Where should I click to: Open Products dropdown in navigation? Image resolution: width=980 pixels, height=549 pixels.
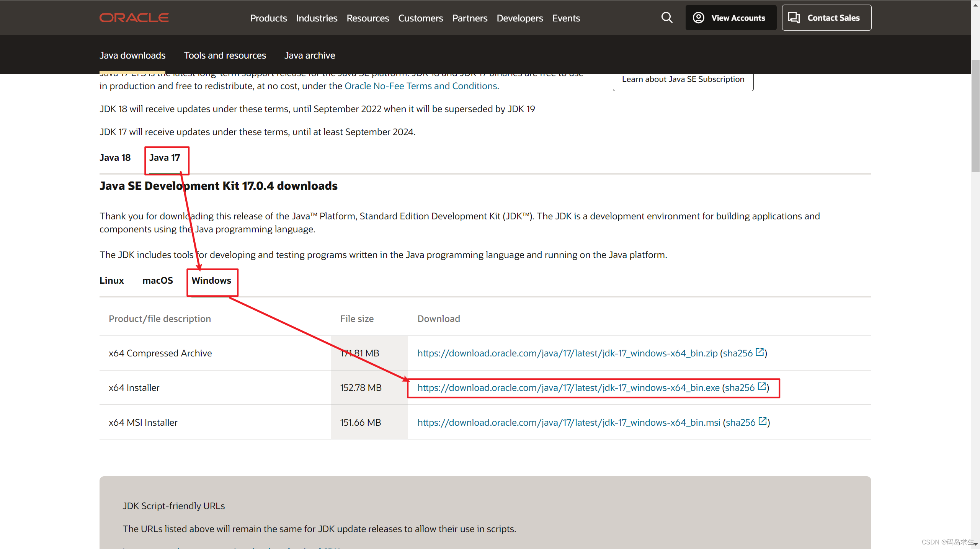pyautogui.click(x=267, y=18)
